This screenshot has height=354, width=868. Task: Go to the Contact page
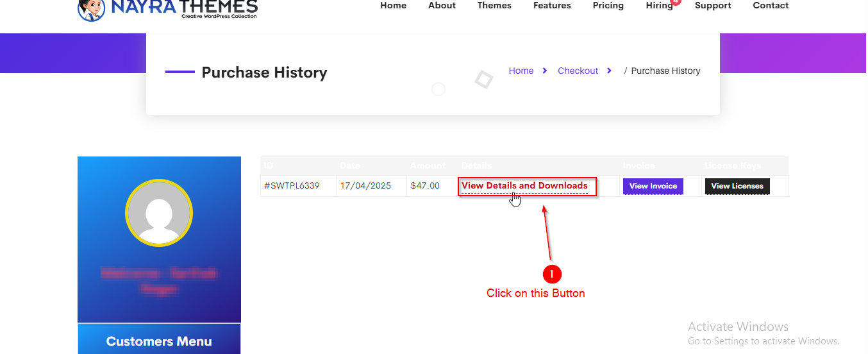[771, 6]
